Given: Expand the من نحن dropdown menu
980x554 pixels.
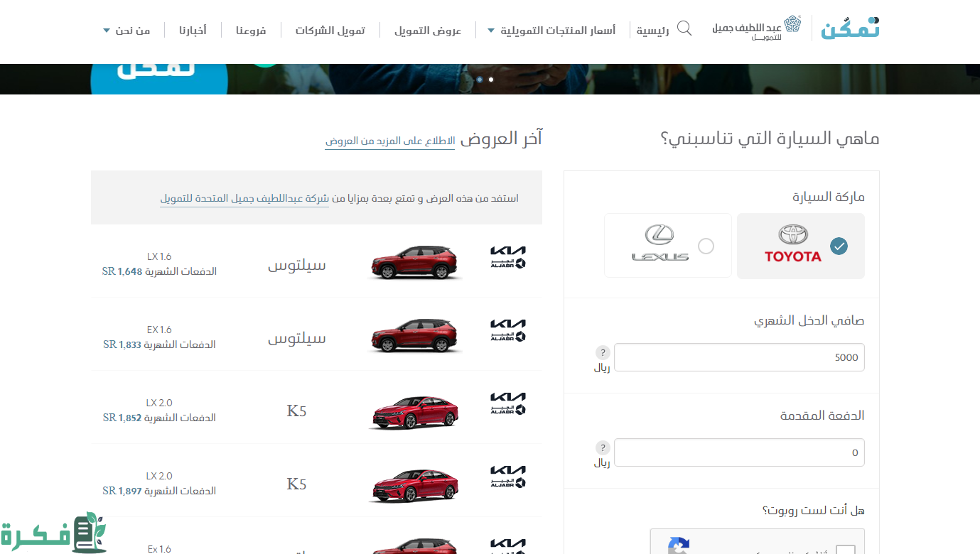Looking at the screenshot, I should pos(126,31).
